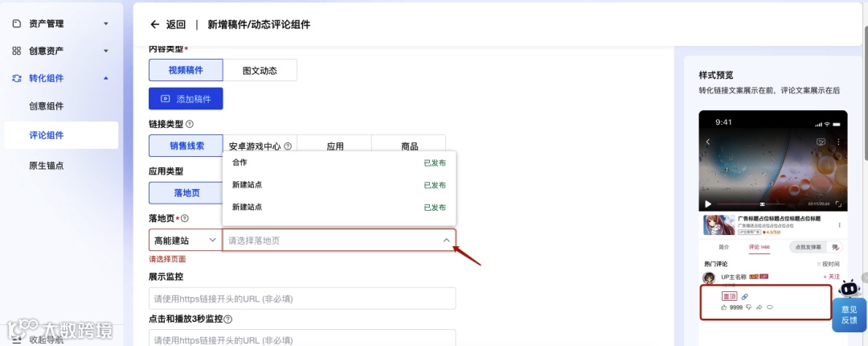
Task: Expand the 资产管理 chevron
Action: coord(106,24)
